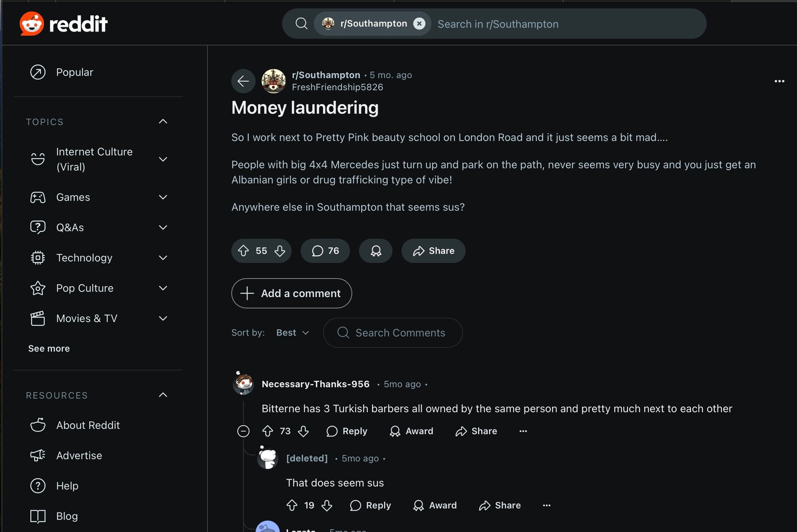The image size is (797, 532).
Task: Click the Add a comment button
Action: (291, 293)
